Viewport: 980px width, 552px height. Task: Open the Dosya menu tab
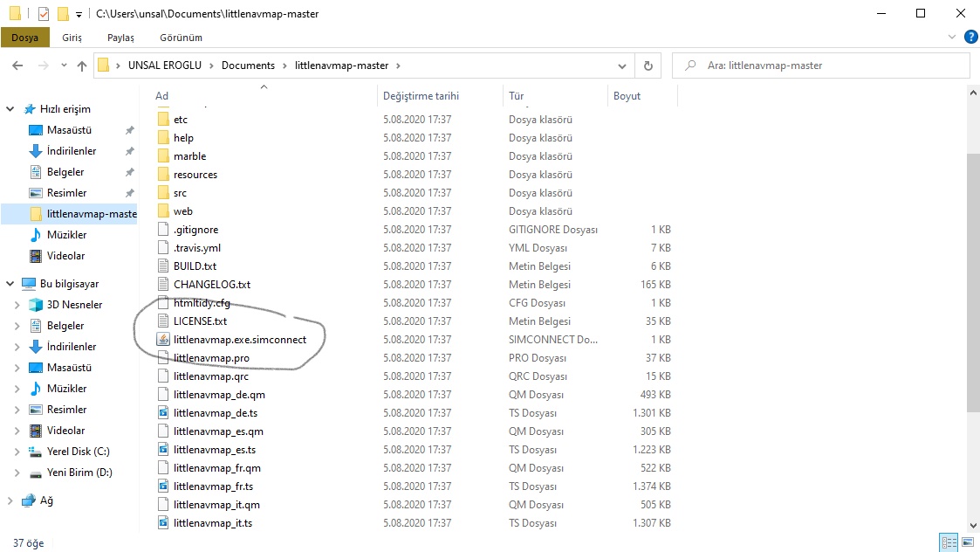coord(25,38)
